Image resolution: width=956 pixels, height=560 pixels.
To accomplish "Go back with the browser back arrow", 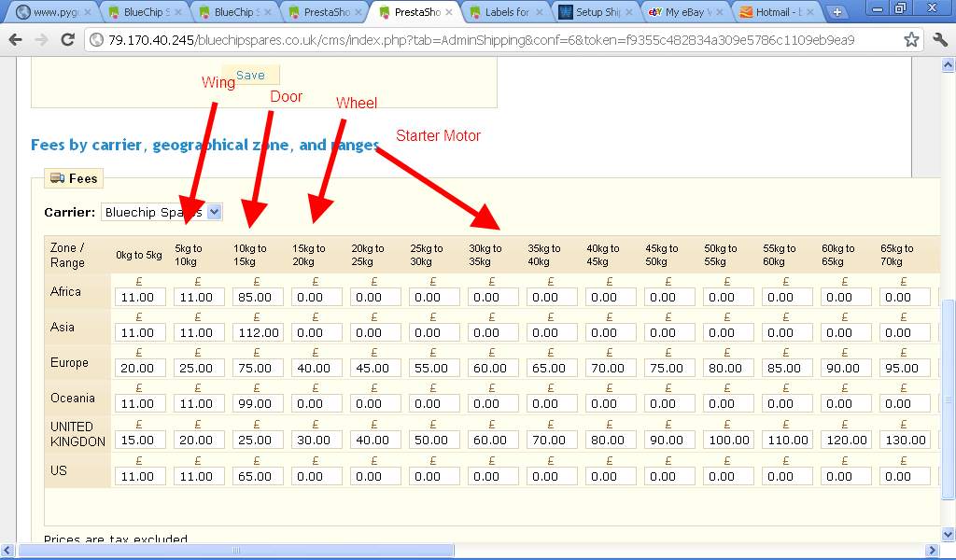I will tap(15, 40).
